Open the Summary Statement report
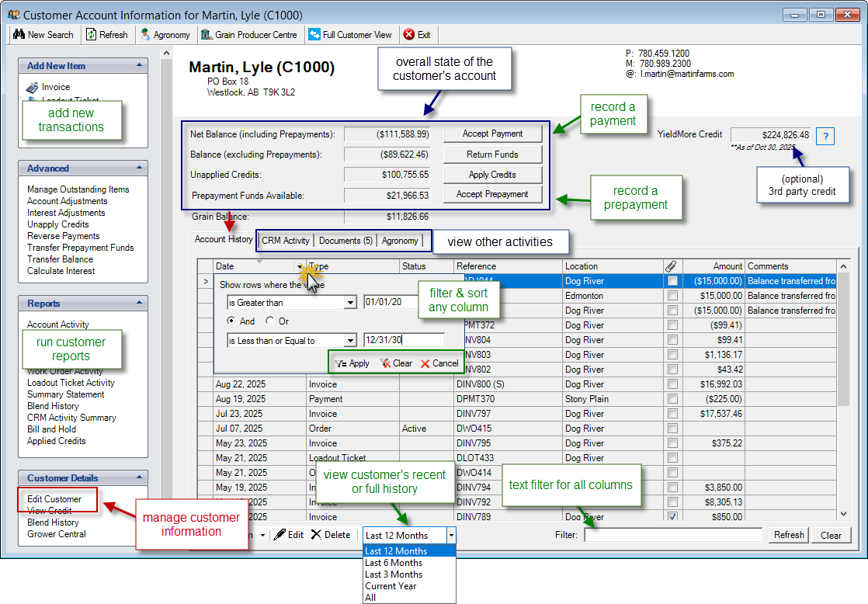868x604 pixels. [x=66, y=394]
